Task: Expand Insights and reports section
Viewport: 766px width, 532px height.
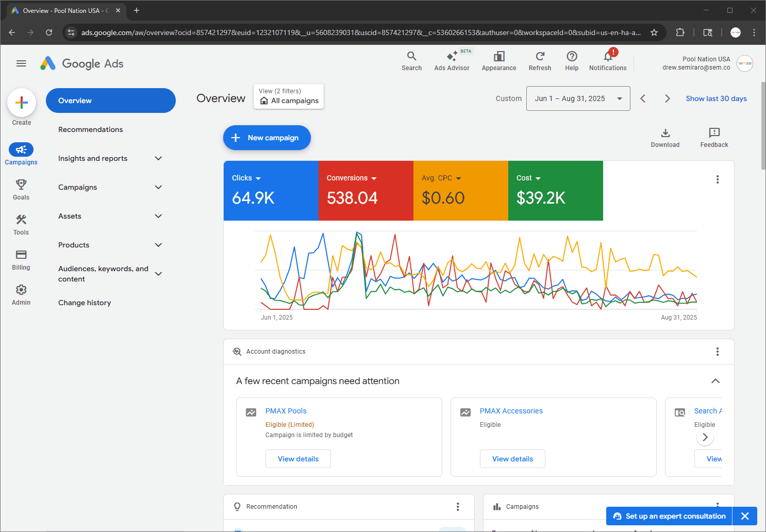Action: click(x=158, y=158)
